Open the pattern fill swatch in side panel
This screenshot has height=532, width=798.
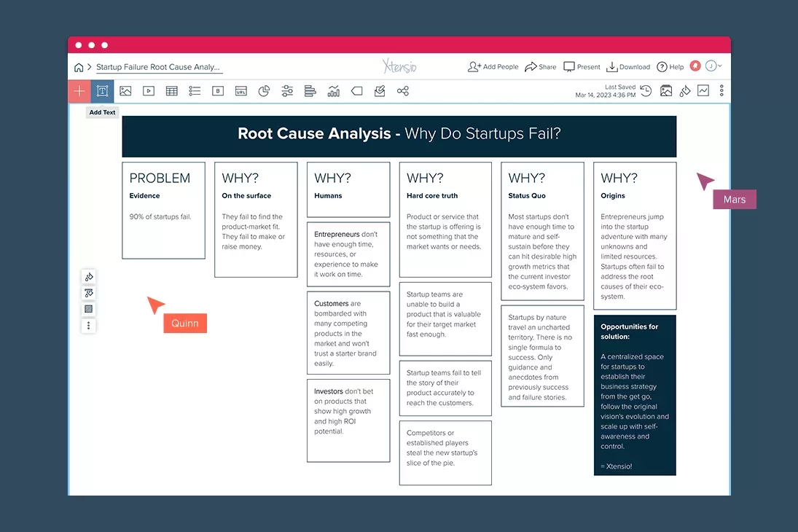(88, 309)
